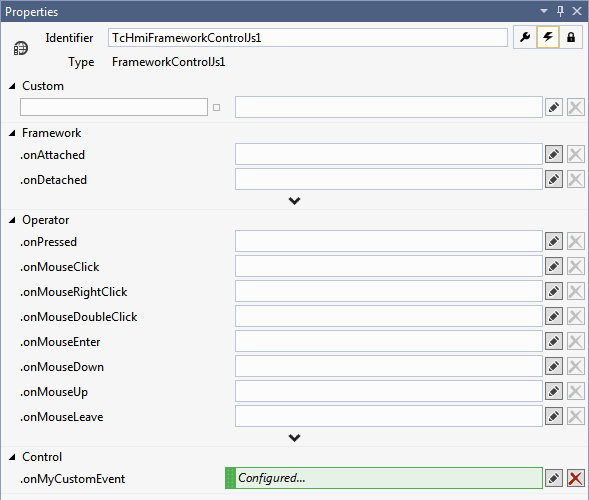Click the Custom event name field
589x500 pixels.
coord(114,107)
